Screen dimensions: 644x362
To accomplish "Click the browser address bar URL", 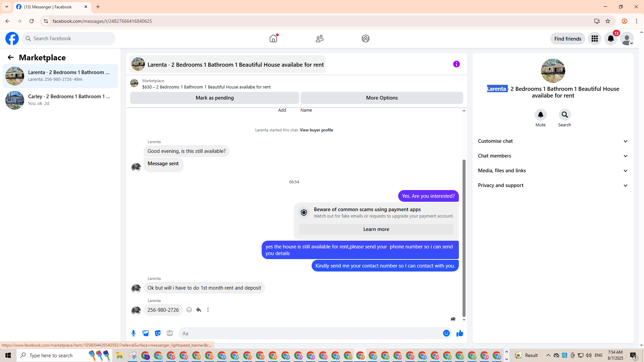I will [102, 21].
